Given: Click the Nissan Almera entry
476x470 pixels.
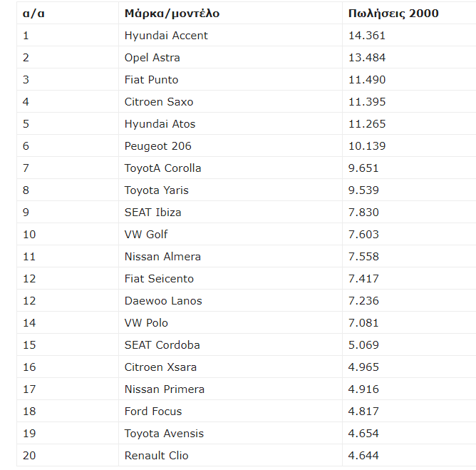Looking at the screenshot, I should [x=162, y=257].
